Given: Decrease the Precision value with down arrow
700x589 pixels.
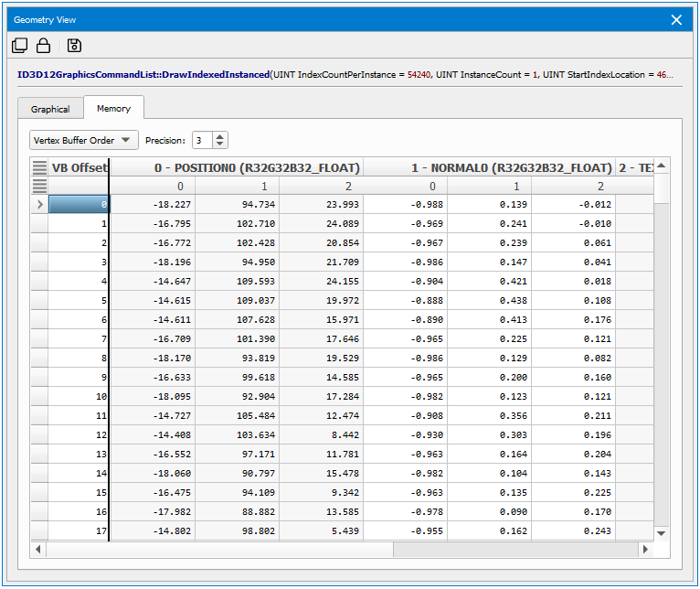Looking at the screenshot, I should click(220, 145).
